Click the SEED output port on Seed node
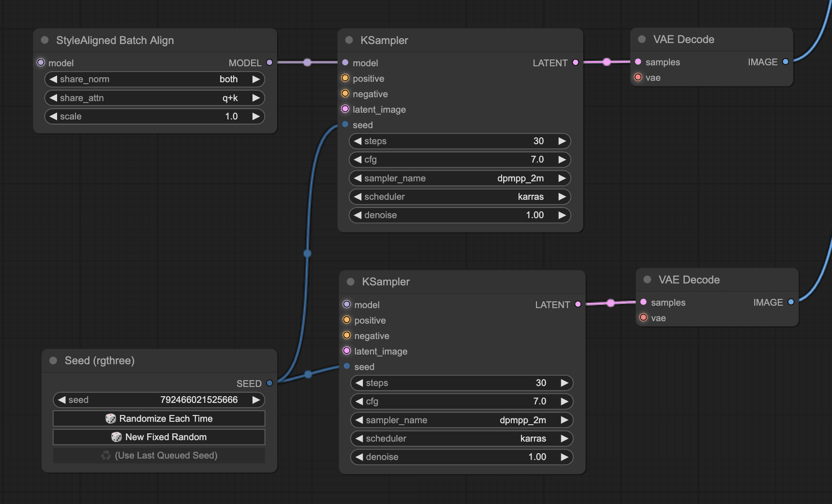Viewport: 832px width, 504px height. point(269,383)
